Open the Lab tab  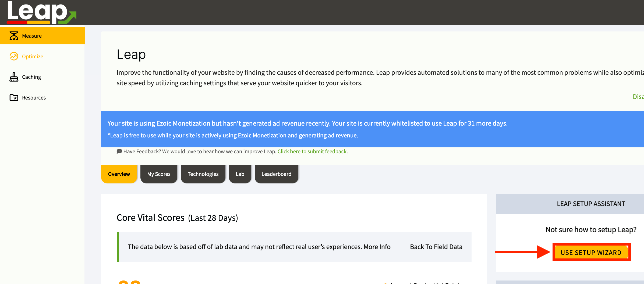[240, 174]
